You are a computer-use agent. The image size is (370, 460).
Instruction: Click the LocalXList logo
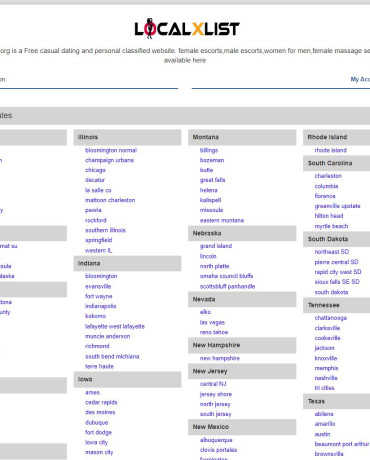[187, 28]
